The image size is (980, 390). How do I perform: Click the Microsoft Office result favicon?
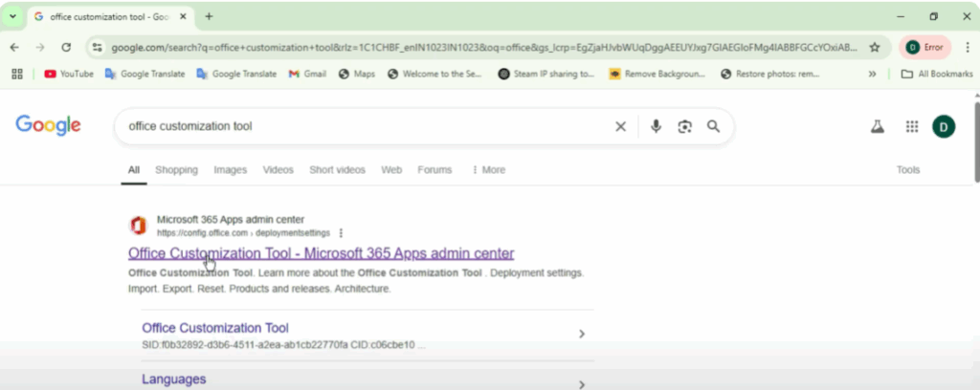click(x=138, y=226)
